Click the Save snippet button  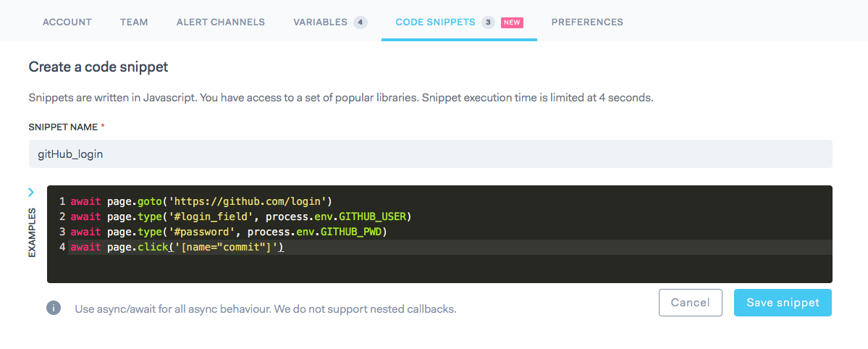pos(782,303)
